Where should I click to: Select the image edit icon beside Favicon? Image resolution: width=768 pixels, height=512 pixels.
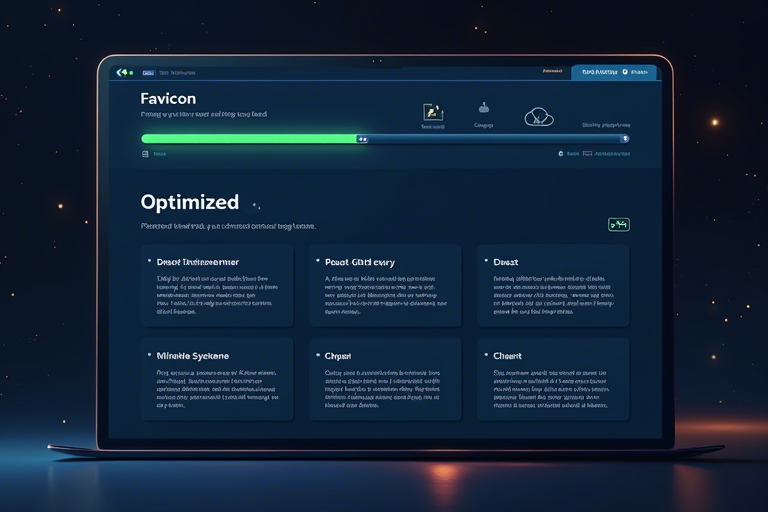coord(433,112)
